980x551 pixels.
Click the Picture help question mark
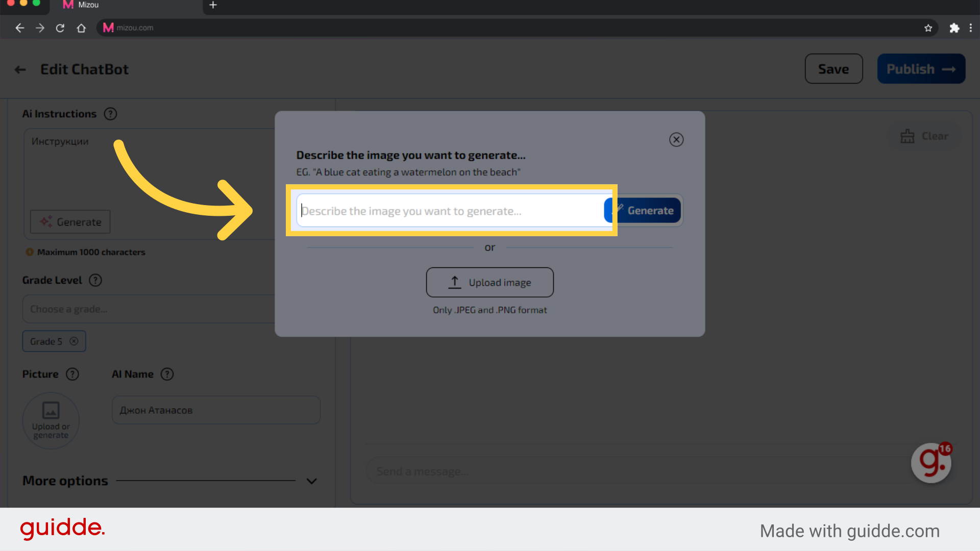pos(72,373)
